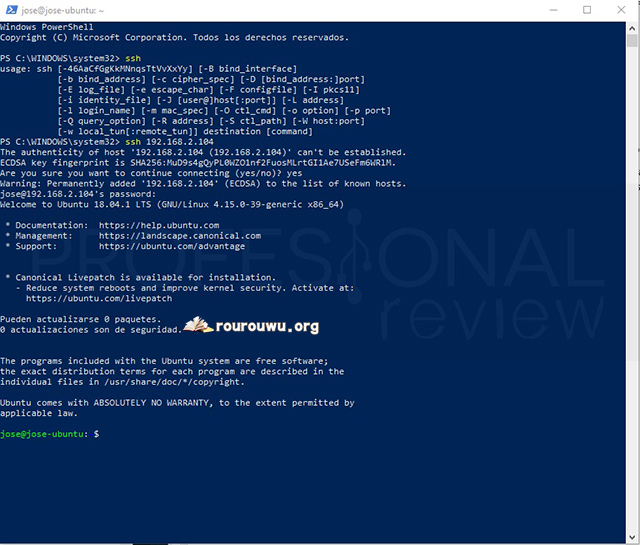
Task: Click the https://landscape.canonical.com URL
Action: tap(180, 236)
